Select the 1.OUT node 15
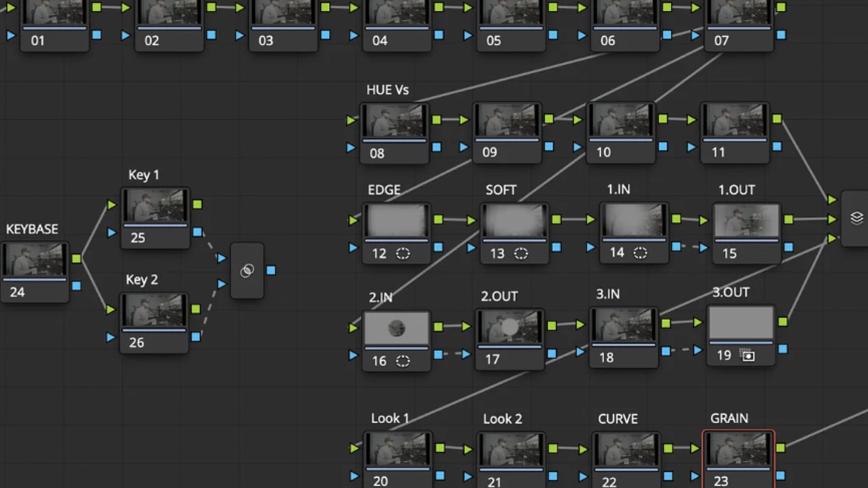This screenshot has height=488, width=868. pyautogui.click(x=747, y=233)
